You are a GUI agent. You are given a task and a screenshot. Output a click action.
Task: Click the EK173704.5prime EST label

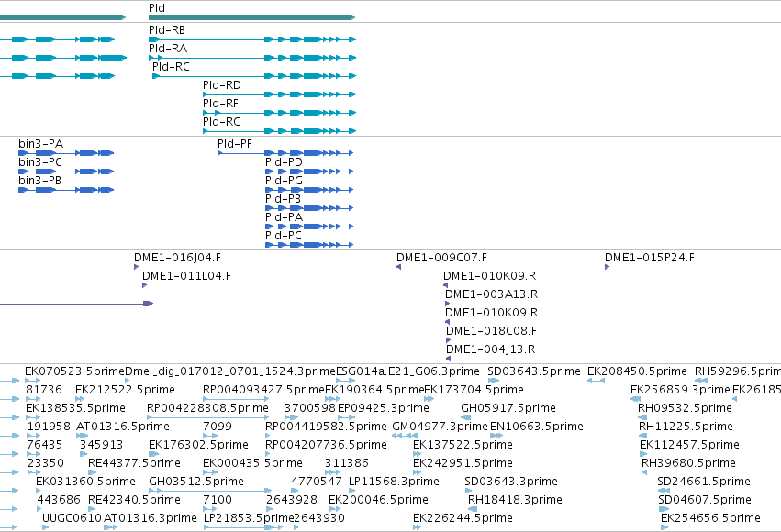pyautogui.click(x=474, y=390)
